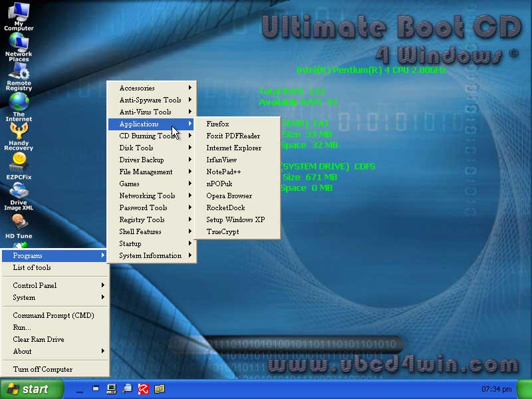Expand the Anti-Spyware Tools submenu
The image size is (532, 399).
coord(151,100)
